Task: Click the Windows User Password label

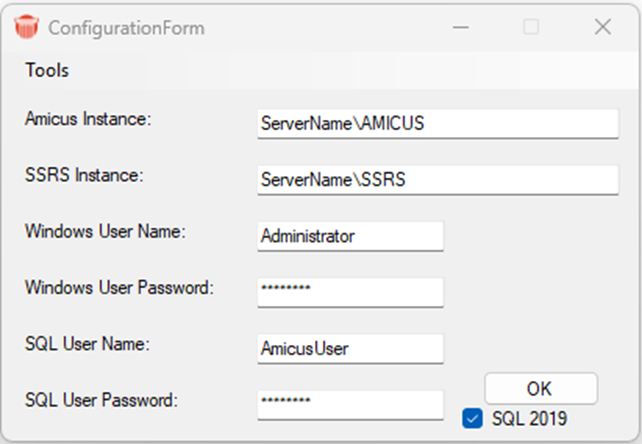Action: (x=119, y=288)
